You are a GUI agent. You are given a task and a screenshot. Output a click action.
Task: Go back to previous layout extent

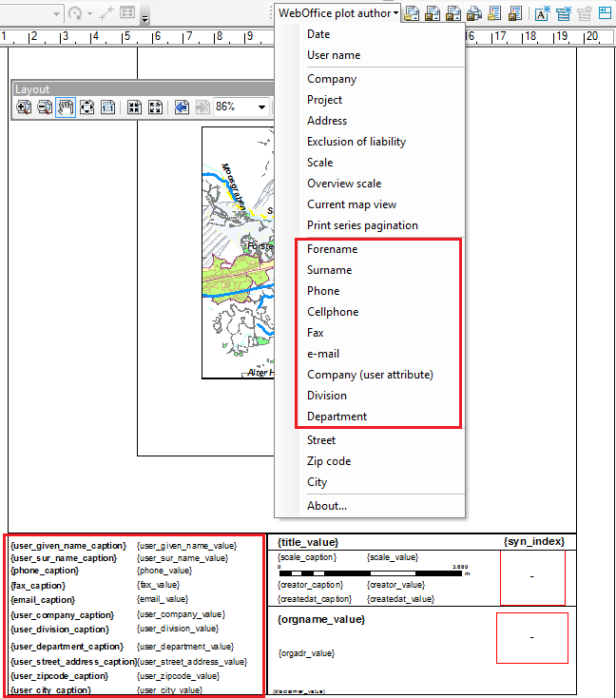[182, 107]
